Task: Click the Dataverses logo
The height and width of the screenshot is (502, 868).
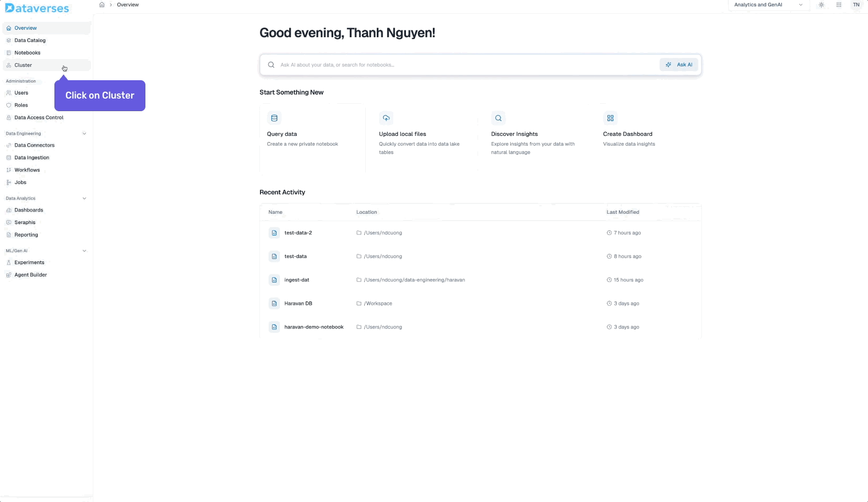Action: pyautogui.click(x=37, y=9)
